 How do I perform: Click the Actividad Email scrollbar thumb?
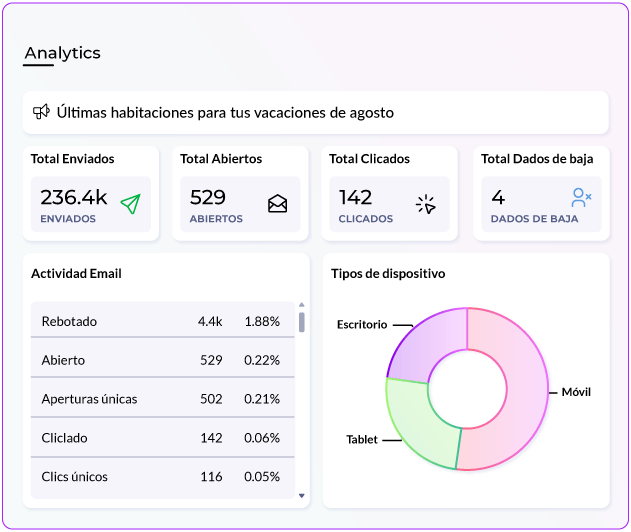click(x=302, y=322)
